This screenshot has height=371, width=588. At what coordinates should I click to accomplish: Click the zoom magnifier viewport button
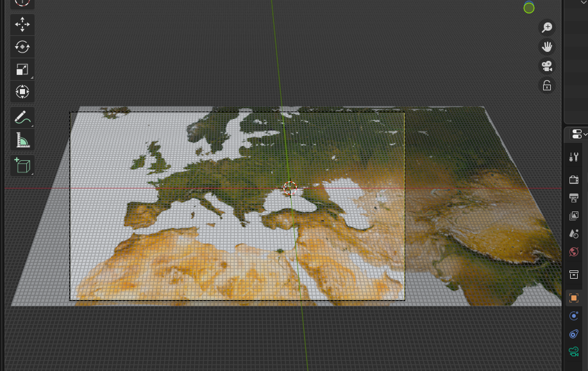click(547, 28)
